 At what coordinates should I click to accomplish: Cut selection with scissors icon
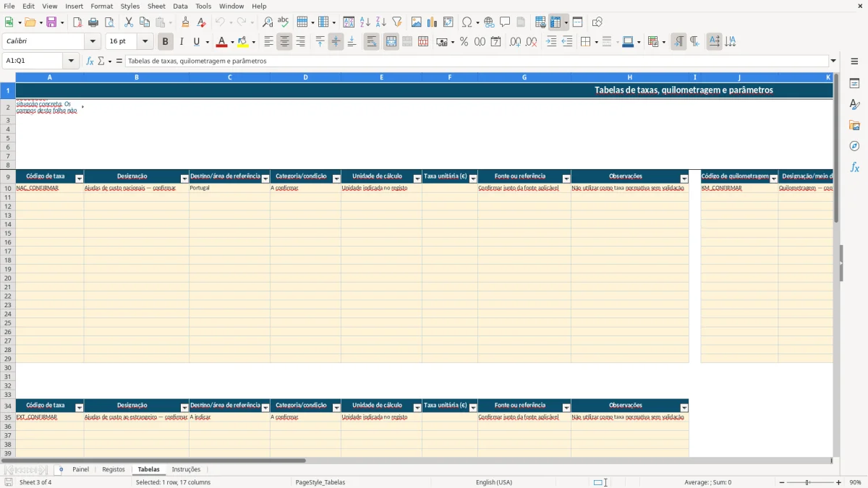(129, 22)
